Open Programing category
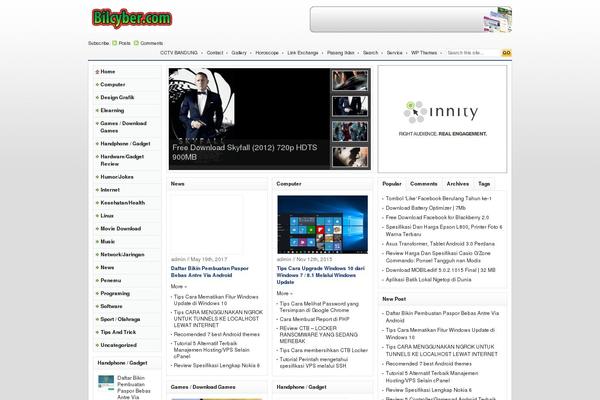Screen dimensions: 600x400 (115, 294)
